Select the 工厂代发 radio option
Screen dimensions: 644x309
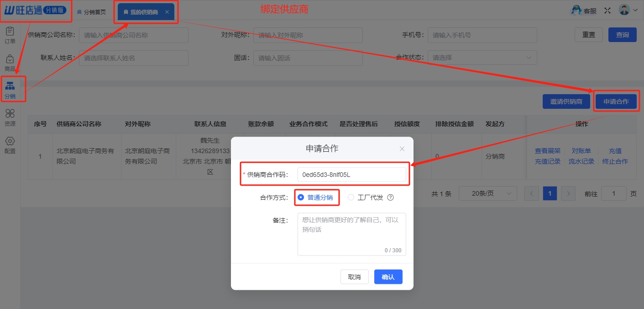click(x=351, y=197)
